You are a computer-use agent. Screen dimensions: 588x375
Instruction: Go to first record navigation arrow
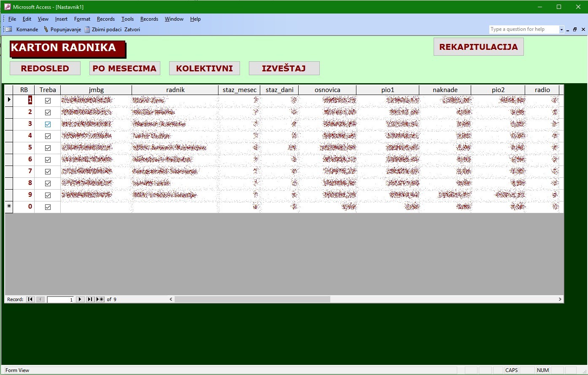coord(30,299)
